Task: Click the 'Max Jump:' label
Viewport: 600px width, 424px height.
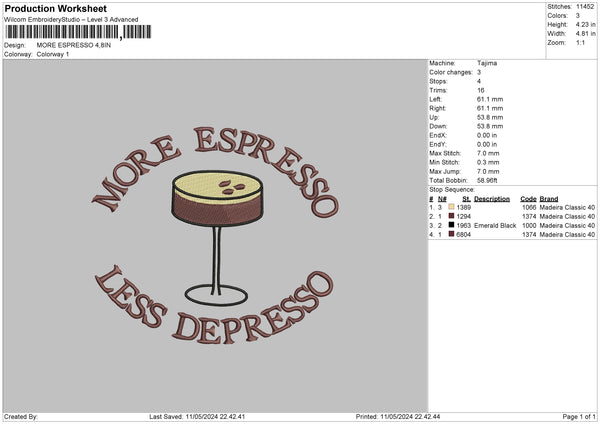Action: point(445,171)
